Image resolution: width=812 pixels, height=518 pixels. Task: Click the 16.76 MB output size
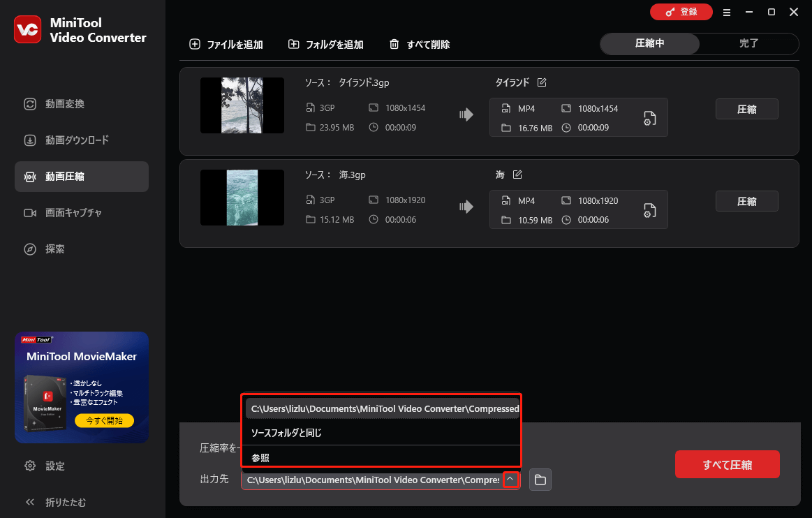[x=535, y=128]
